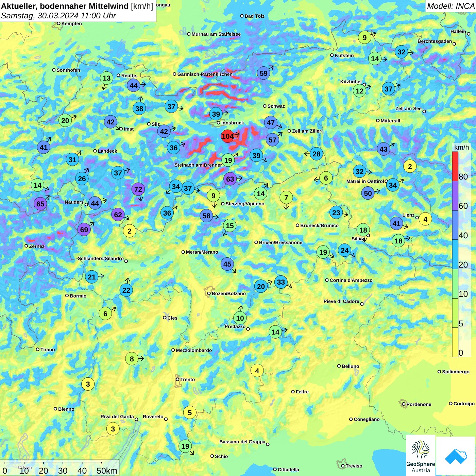Screen dimensions: 476x476
Task: Select the yellow 0–5 legend segment
Action: point(455,342)
